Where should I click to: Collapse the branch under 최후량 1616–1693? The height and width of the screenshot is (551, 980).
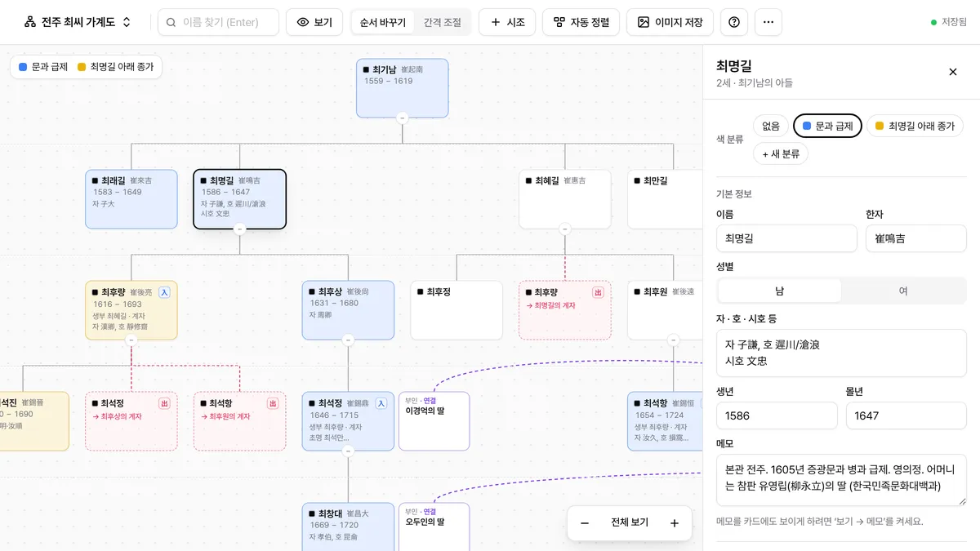tap(131, 340)
